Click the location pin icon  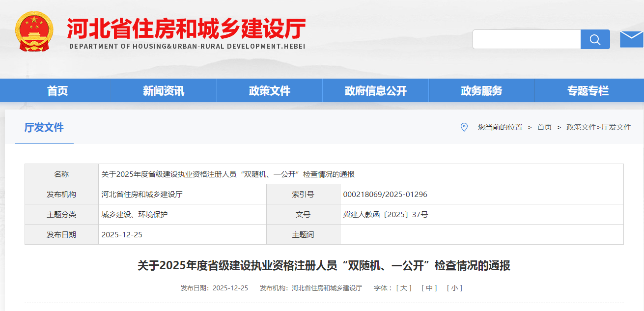[464, 127]
